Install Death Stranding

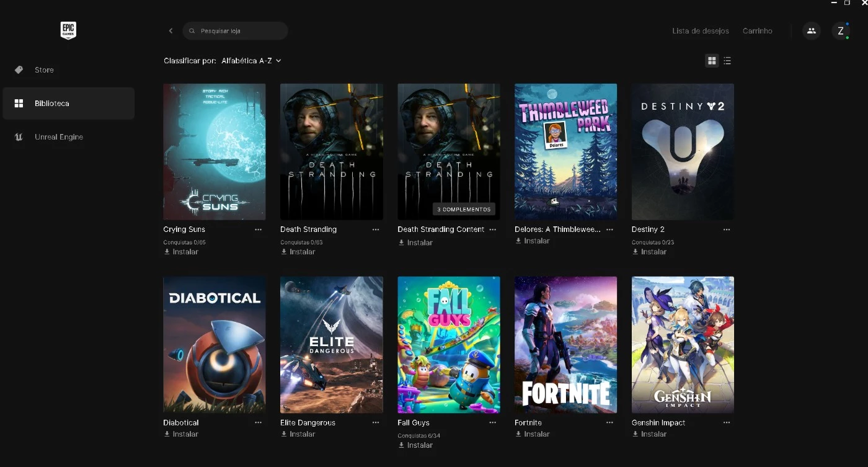298,252
